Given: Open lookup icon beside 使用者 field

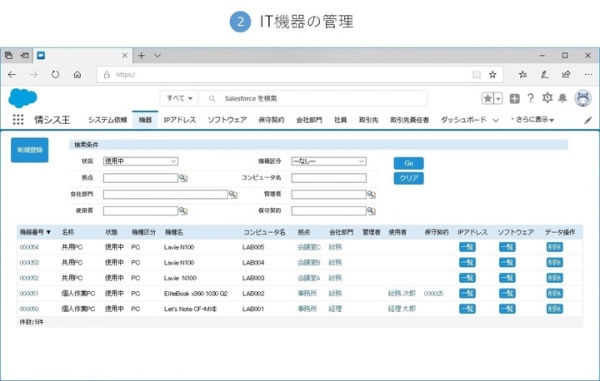Looking at the screenshot, I should point(183,211).
